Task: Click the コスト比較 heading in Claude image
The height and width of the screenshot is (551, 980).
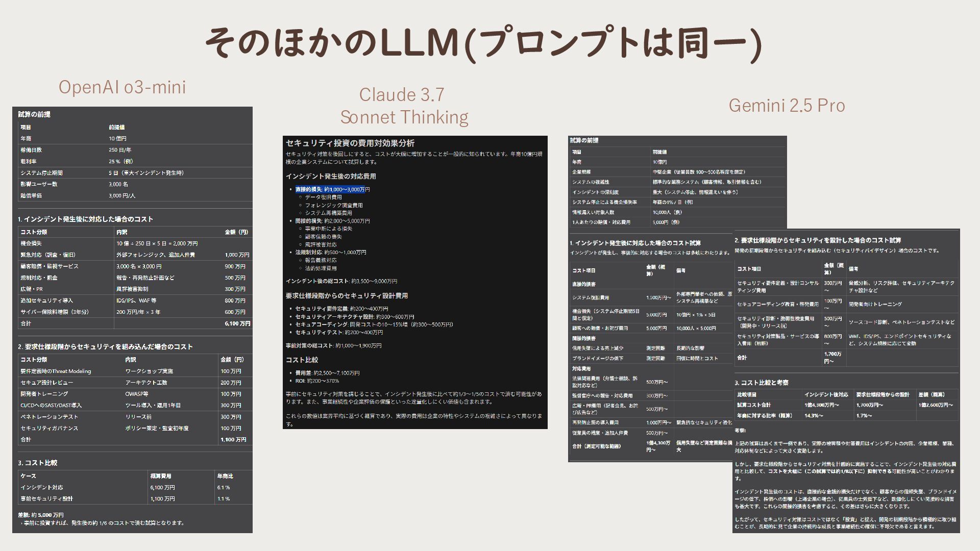Action: [x=302, y=360]
